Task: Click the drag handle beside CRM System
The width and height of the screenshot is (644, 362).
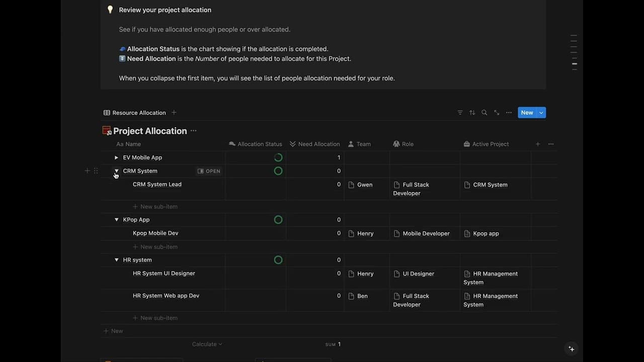Action: click(96, 171)
